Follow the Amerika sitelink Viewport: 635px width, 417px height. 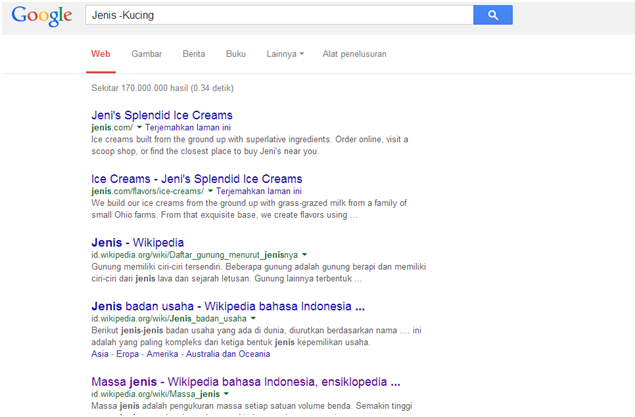pyautogui.click(x=162, y=354)
